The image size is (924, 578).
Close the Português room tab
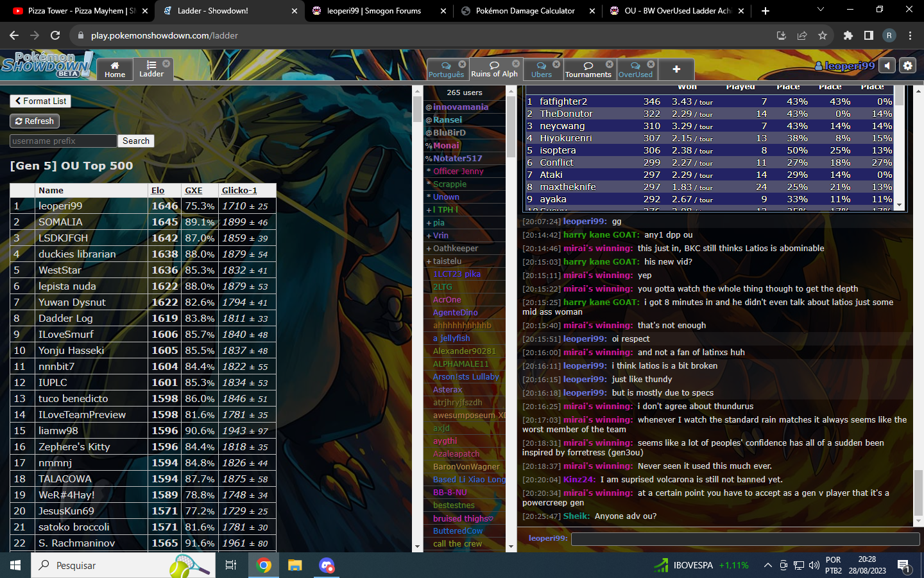462,64
